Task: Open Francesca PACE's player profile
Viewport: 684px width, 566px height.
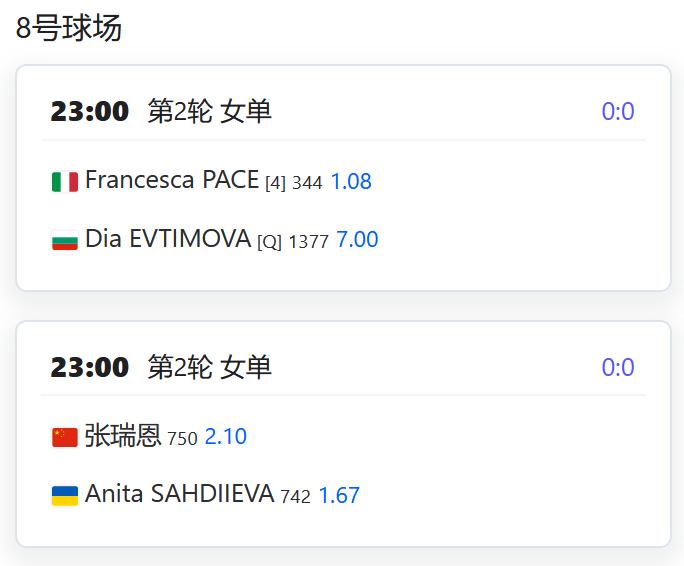Action: (x=172, y=180)
